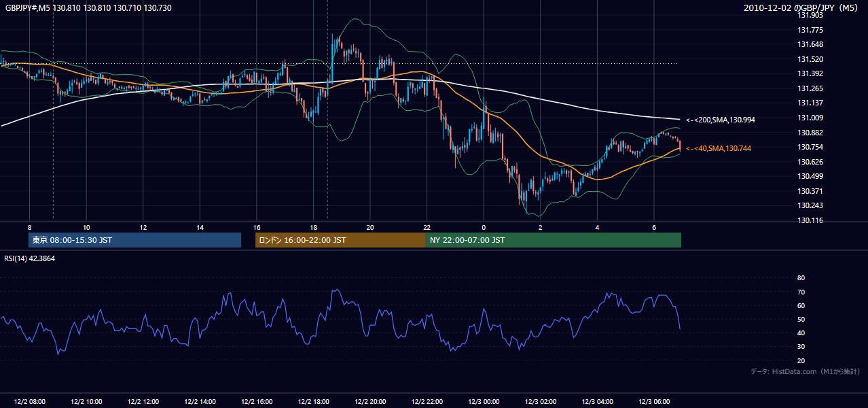Click the RSI 30 level label
Image resolution: width=868 pixels, height=408 pixels.
click(x=801, y=347)
